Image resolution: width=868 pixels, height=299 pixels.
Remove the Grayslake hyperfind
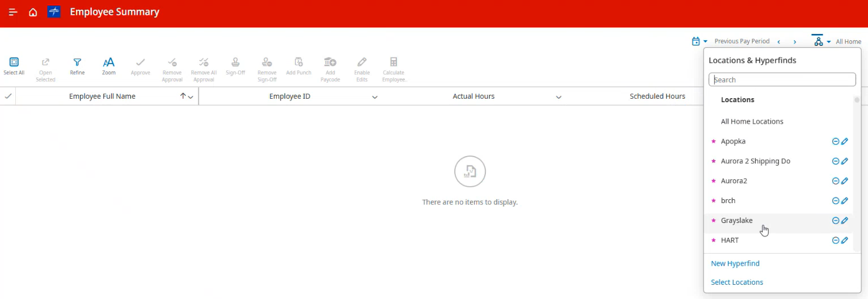(835, 221)
